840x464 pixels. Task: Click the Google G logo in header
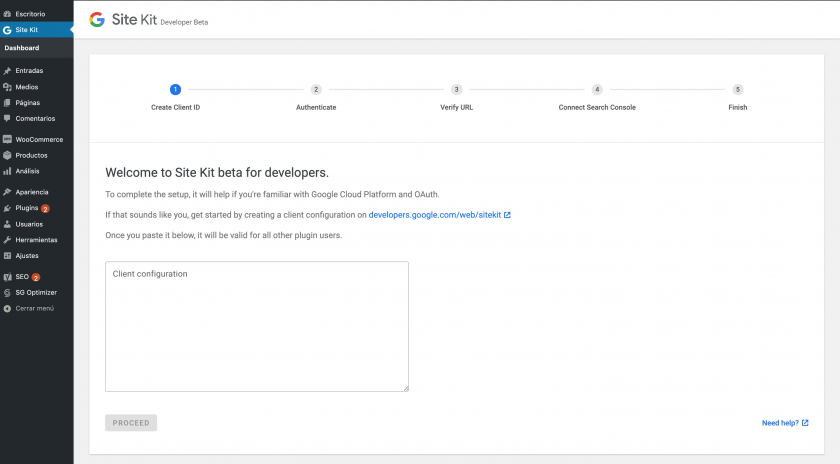click(x=97, y=19)
